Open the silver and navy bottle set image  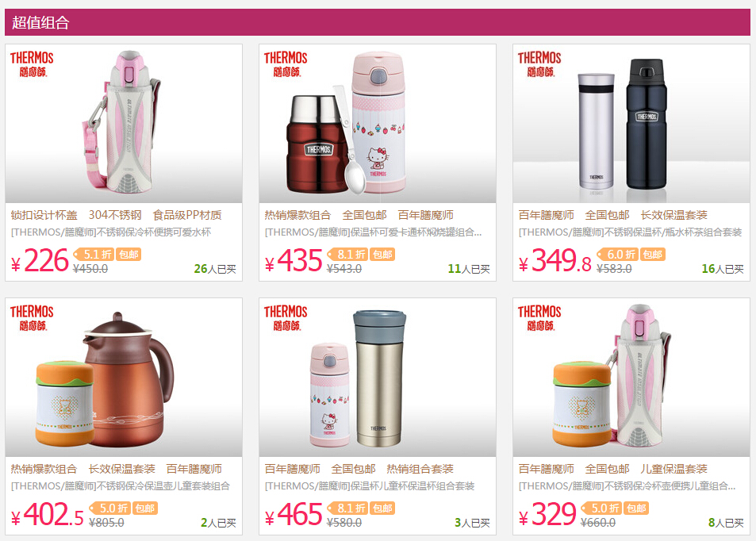[x=631, y=124]
